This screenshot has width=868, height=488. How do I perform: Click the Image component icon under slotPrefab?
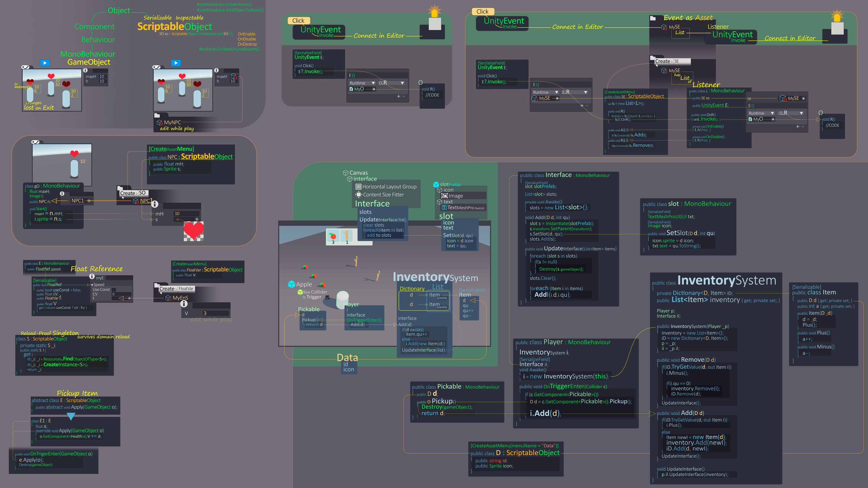click(x=444, y=196)
